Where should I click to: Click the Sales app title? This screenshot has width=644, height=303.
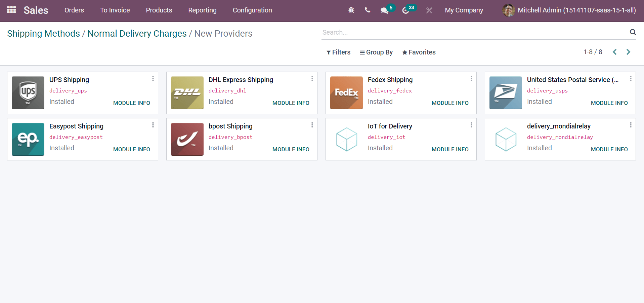[x=36, y=10]
